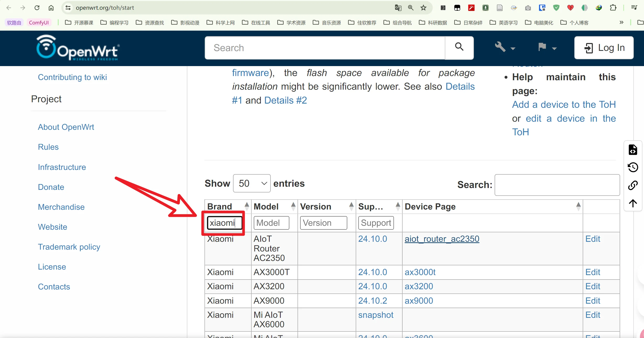Sort table by Supported release column
This screenshot has height=338, width=644.
(379, 207)
